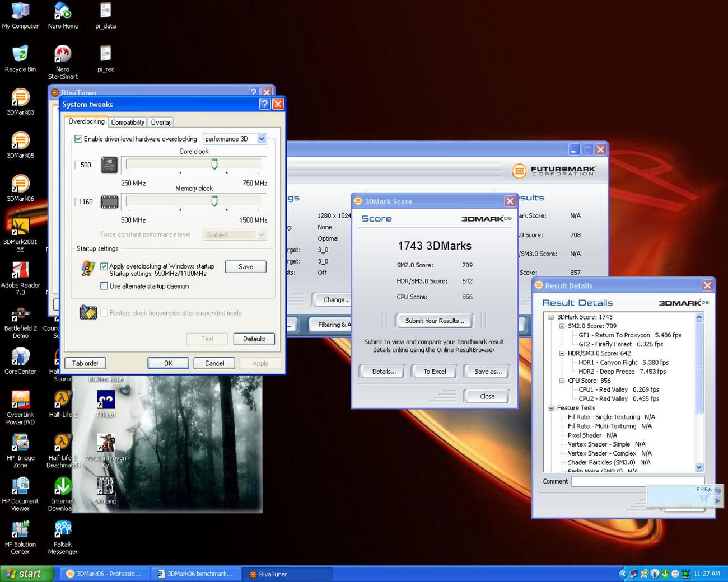Collapse SM2.0 Score: 709 tree node
728x582 pixels.
click(562, 326)
